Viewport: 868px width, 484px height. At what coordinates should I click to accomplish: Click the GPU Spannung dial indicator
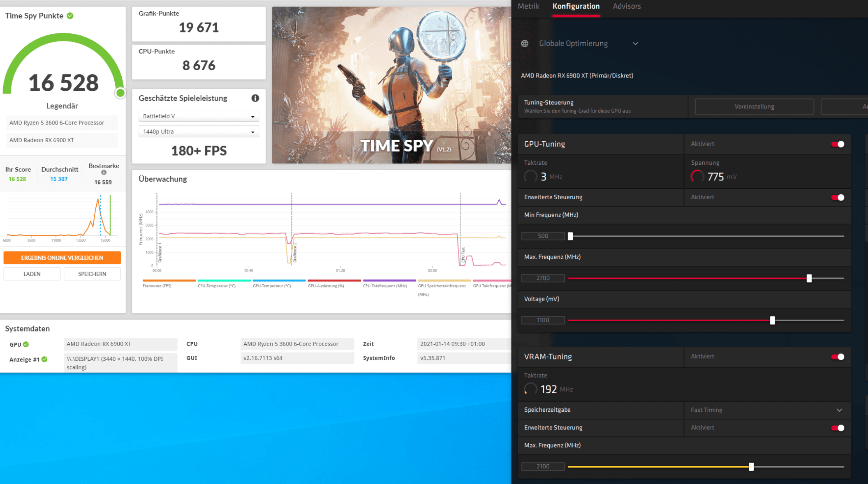tap(697, 177)
